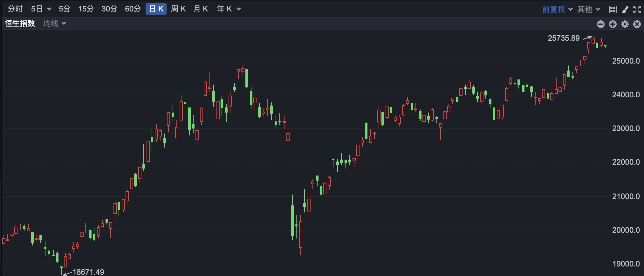Zoom out chart with minus icon
This screenshot has width=644, height=276.
tap(600, 24)
